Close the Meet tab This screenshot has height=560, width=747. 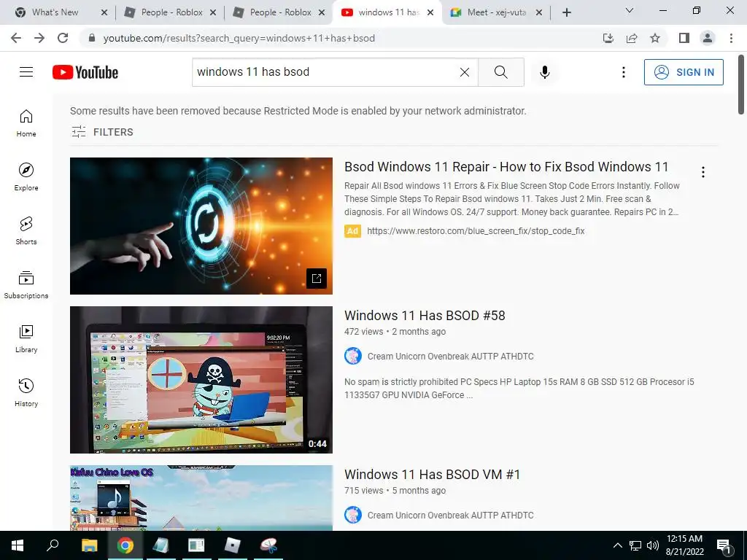(539, 12)
